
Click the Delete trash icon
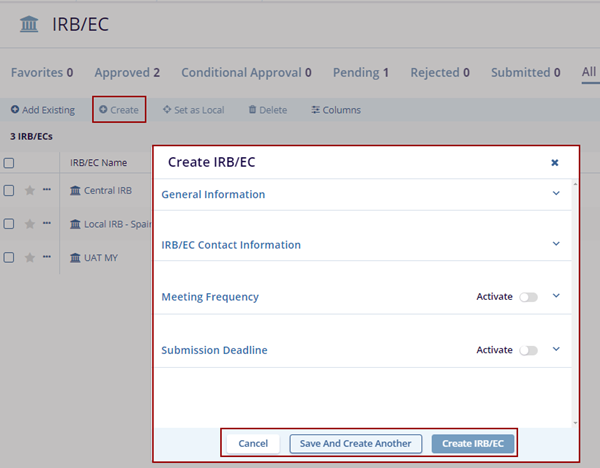point(252,109)
